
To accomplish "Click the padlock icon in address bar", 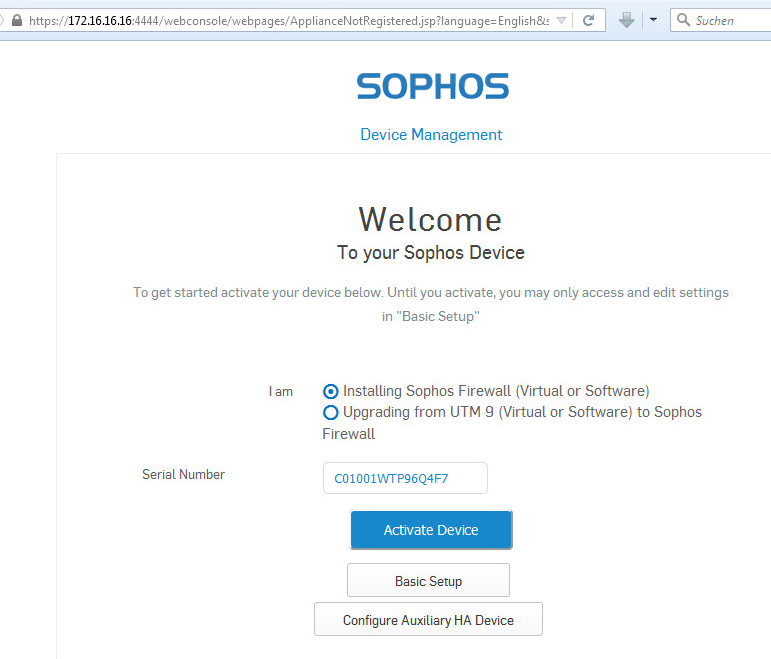I will [x=17, y=21].
